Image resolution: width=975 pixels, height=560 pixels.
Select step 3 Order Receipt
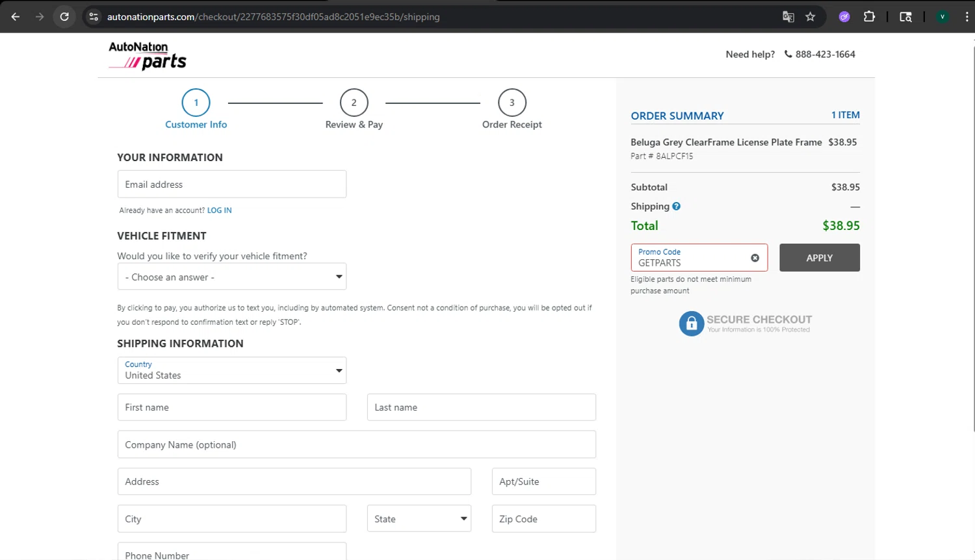coord(512,109)
